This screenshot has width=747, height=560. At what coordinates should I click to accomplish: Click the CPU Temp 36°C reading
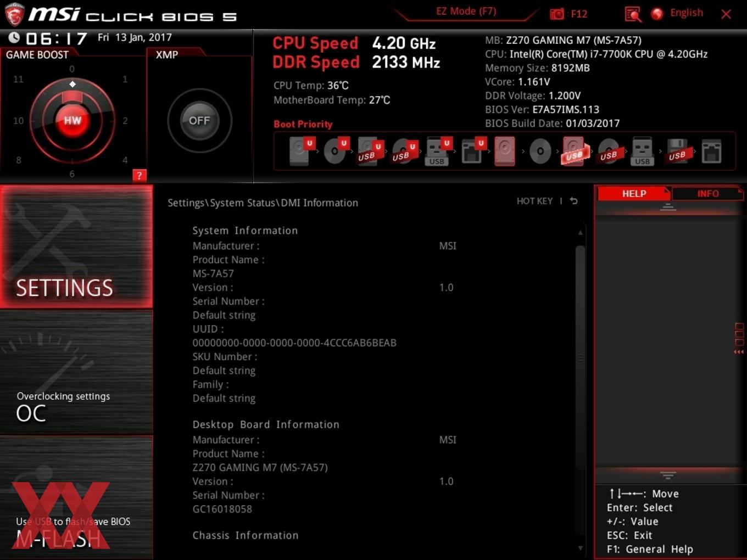click(x=311, y=86)
